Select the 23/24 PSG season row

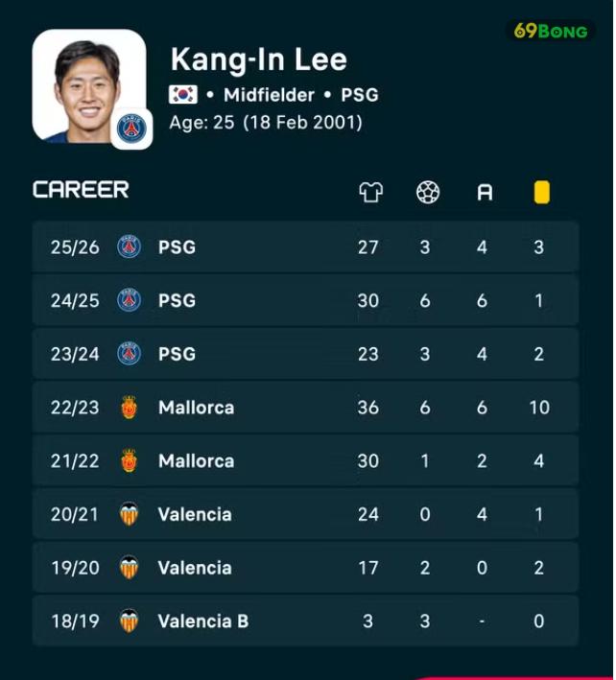(x=305, y=354)
